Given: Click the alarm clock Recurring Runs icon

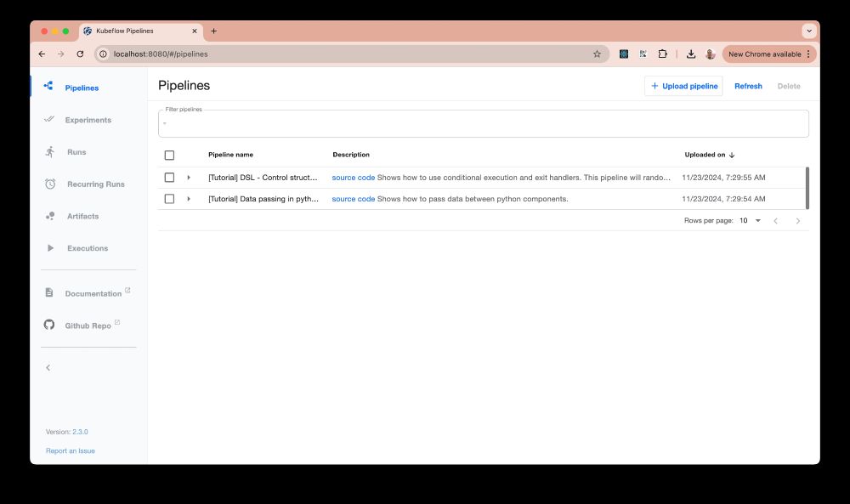Looking at the screenshot, I should [x=50, y=184].
